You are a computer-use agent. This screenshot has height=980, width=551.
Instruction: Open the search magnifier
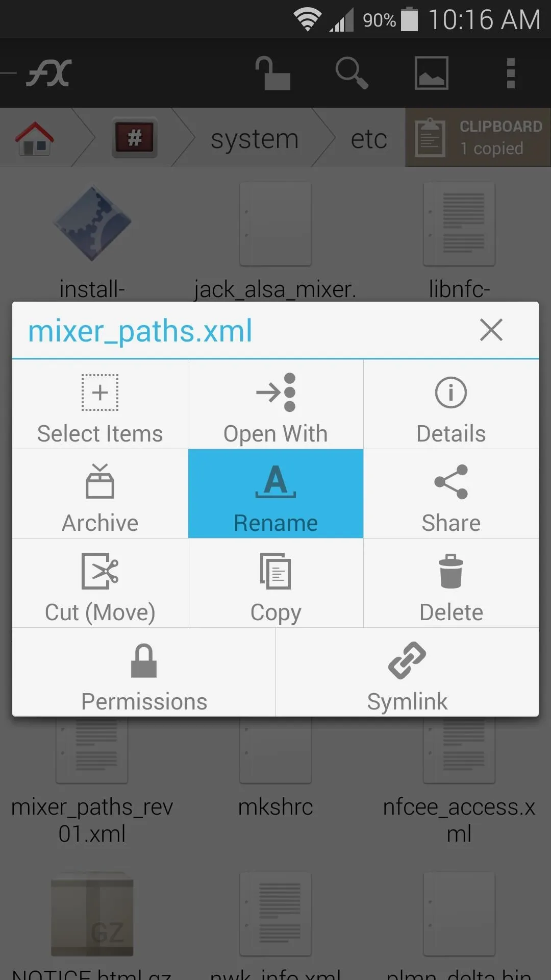(x=352, y=73)
